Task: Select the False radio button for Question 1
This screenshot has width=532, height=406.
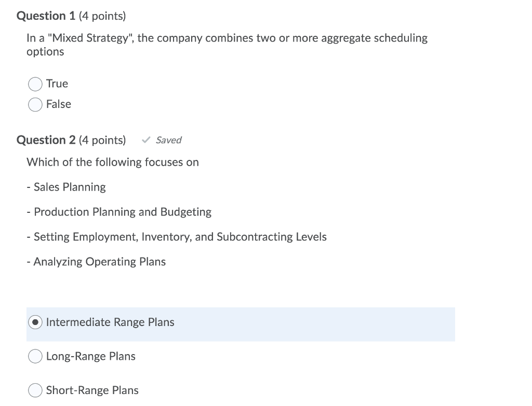Action: point(35,104)
